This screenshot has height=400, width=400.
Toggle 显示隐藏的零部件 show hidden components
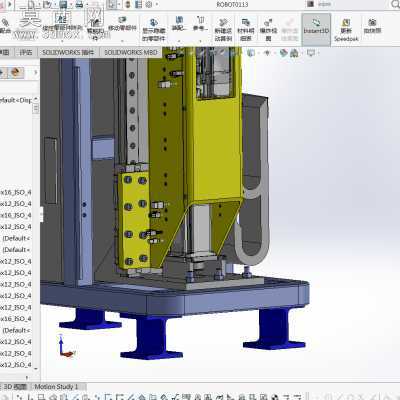(153, 29)
